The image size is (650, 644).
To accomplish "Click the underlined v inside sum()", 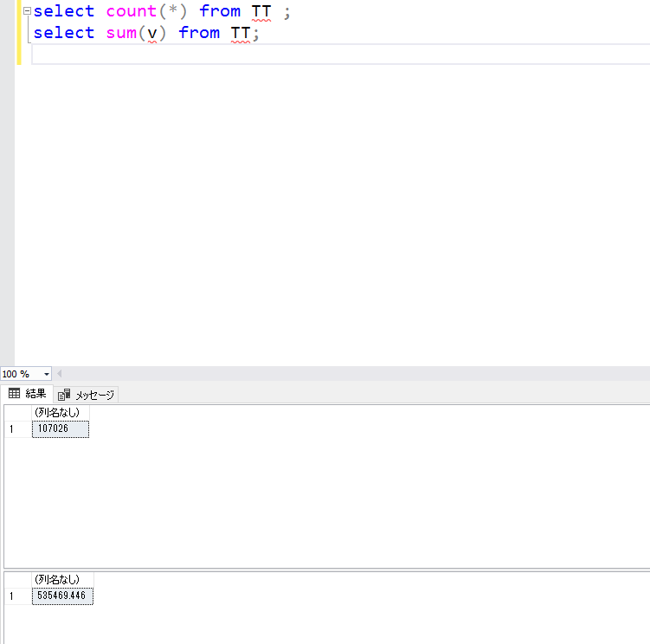I will tap(151, 33).
